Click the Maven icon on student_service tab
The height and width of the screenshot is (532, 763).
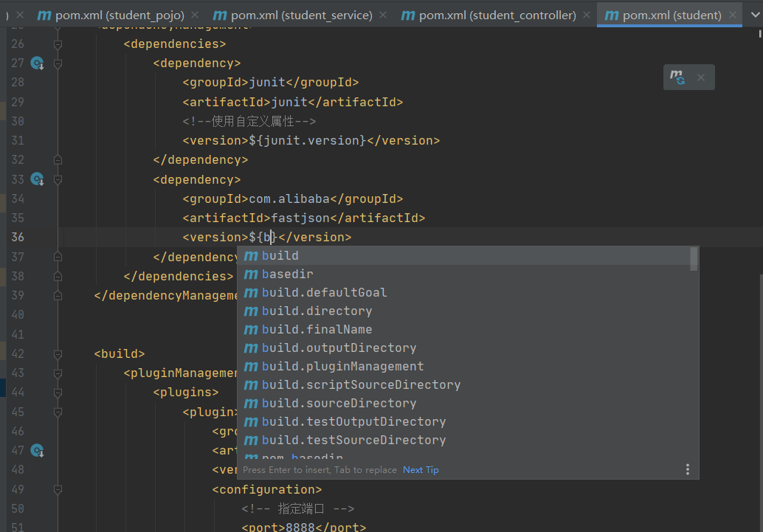click(220, 15)
